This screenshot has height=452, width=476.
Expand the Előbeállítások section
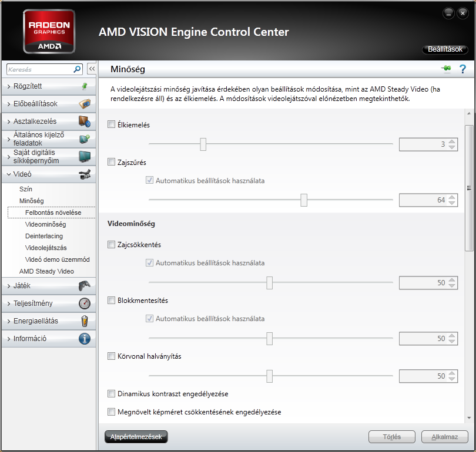49,104
